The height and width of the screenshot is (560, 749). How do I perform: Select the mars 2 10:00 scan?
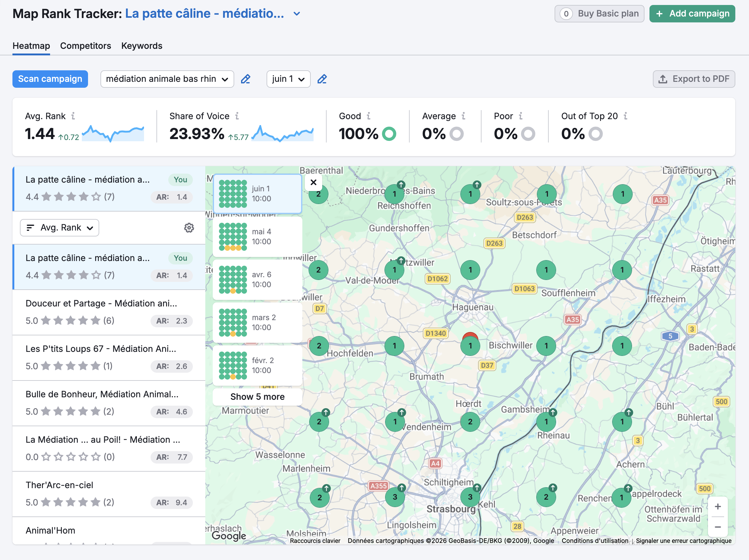click(257, 323)
